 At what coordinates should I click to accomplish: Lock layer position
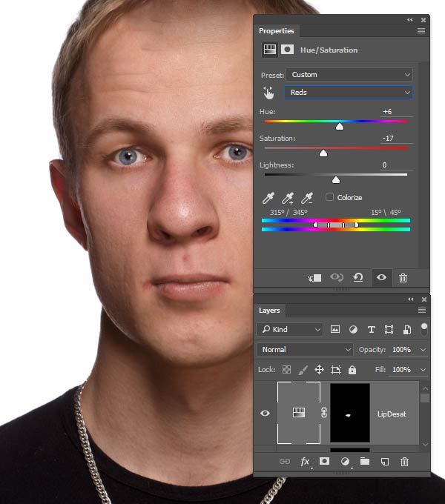[x=319, y=370]
